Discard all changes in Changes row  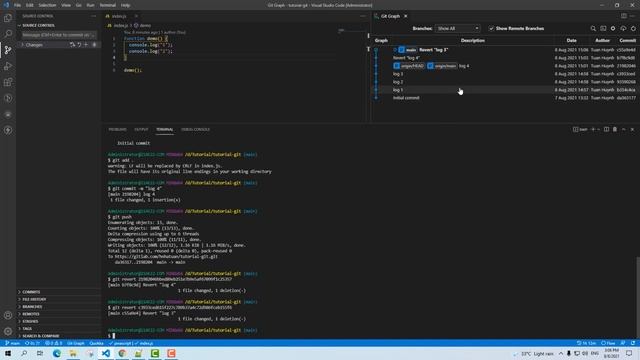click(79, 44)
